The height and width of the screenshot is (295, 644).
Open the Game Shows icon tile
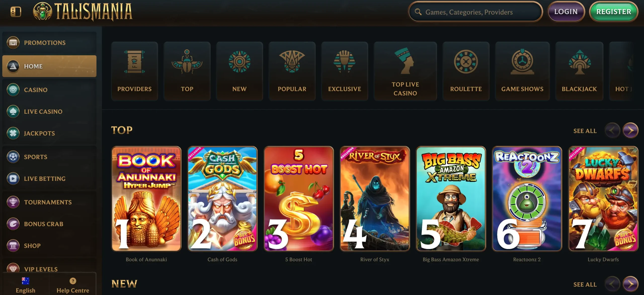point(522,71)
